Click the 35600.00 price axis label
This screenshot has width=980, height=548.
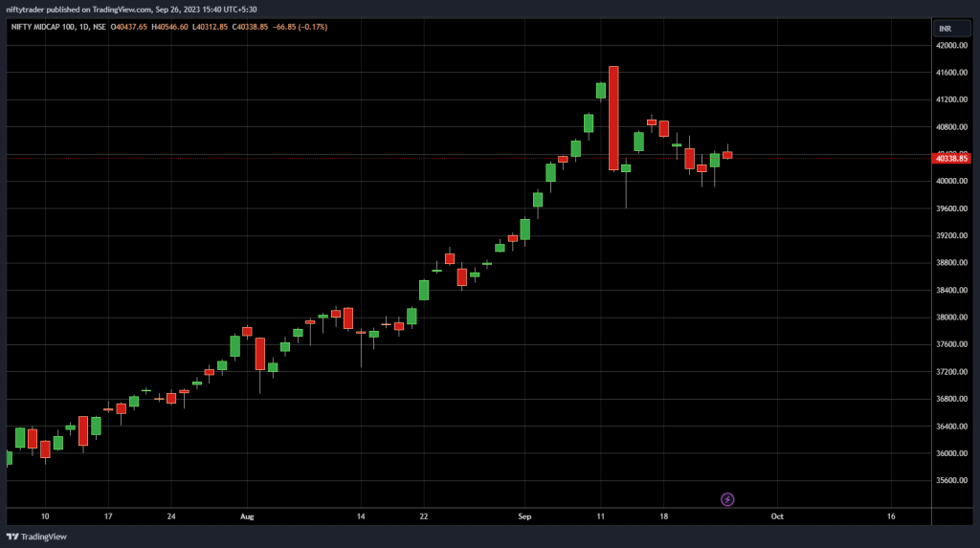coord(951,480)
